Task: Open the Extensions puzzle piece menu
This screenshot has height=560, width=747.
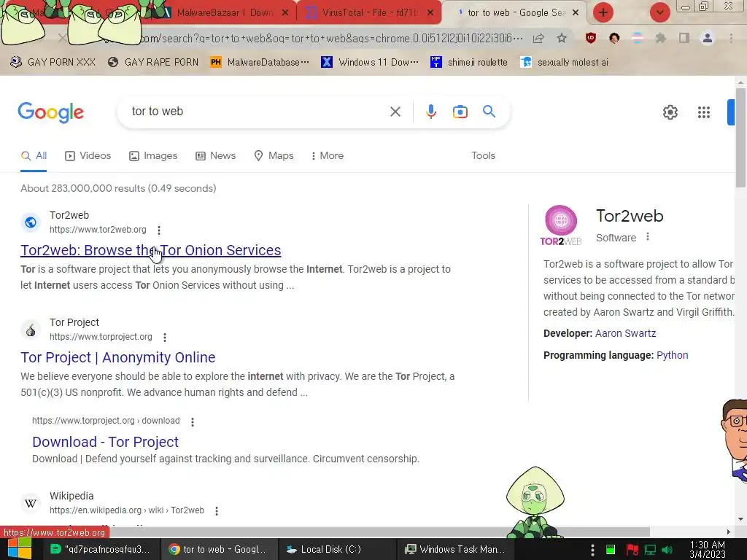Action: [x=661, y=38]
